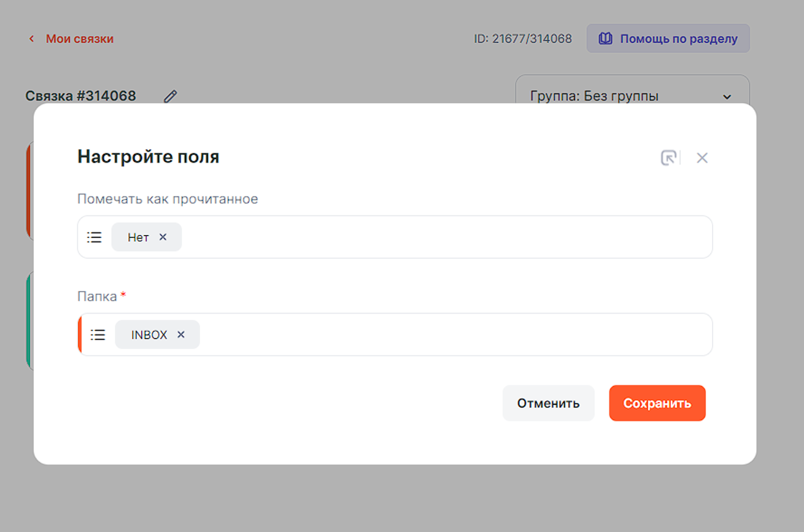
Task: Open Помощь по разделу
Action: click(x=678, y=39)
